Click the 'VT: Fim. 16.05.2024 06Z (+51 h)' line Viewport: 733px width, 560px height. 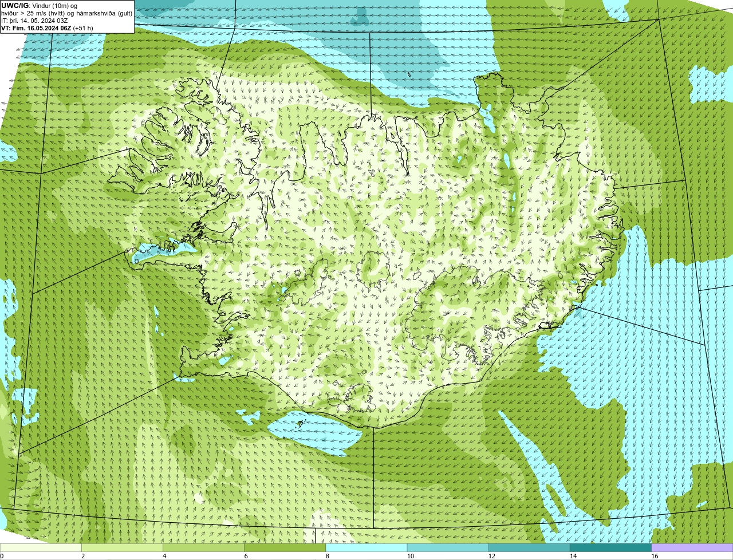coord(47,27)
